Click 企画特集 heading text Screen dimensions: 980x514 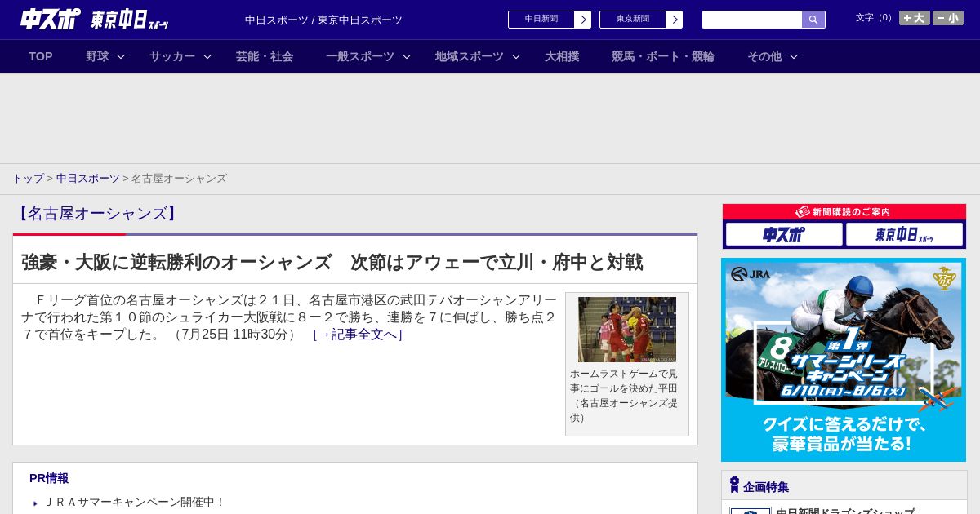click(766, 487)
